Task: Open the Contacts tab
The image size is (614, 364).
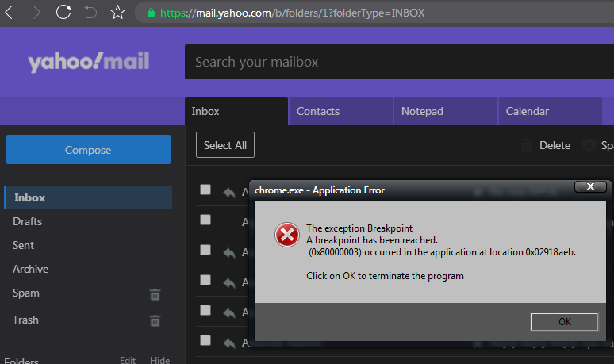Action: coord(340,111)
